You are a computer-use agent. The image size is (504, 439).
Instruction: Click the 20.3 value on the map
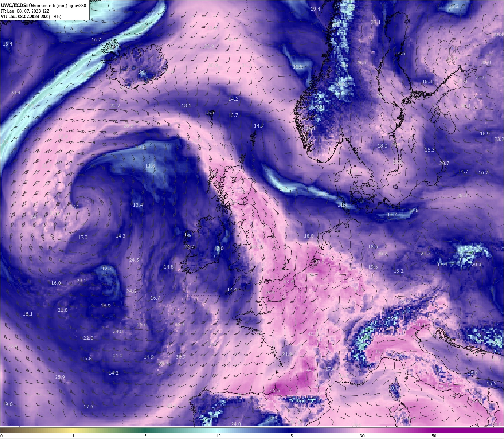(476, 264)
